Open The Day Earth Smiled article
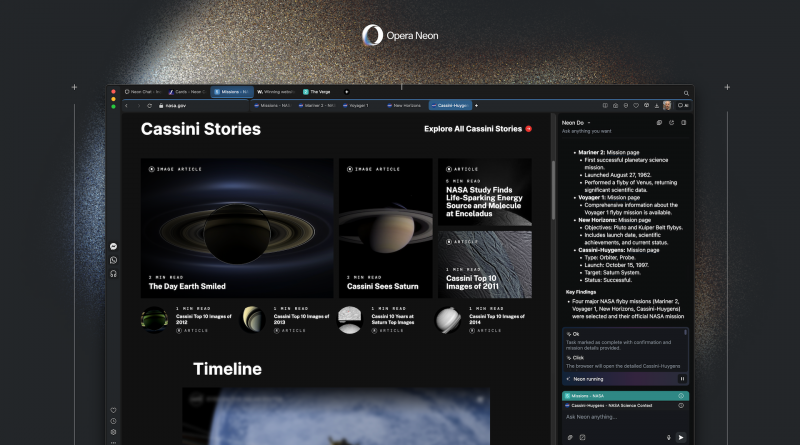This screenshot has width=800, height=445. click(187, 286)
